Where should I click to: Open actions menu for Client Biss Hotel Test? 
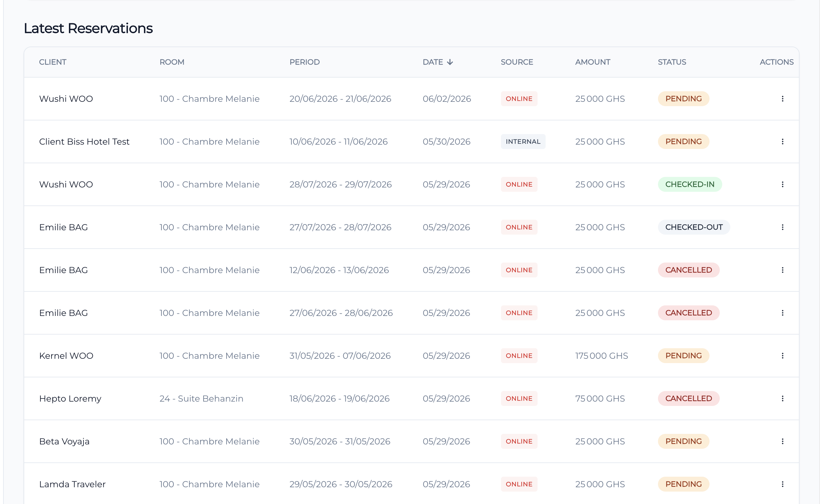tap(782, 142)
